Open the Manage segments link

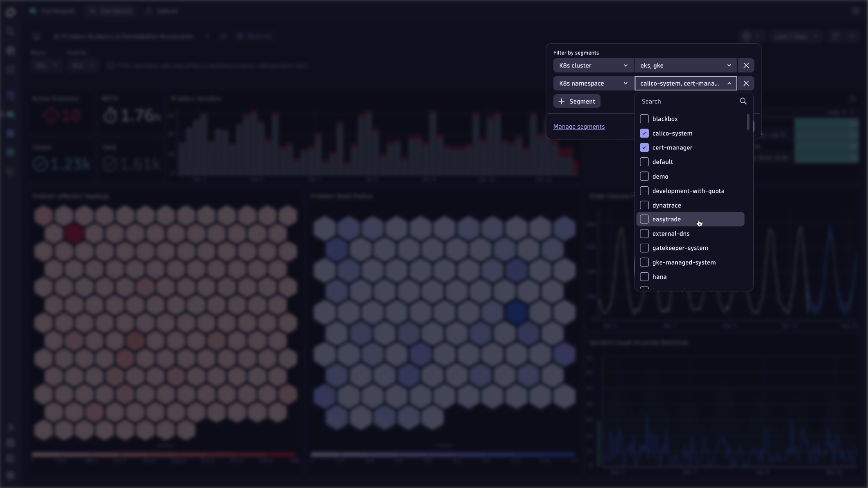579,127
